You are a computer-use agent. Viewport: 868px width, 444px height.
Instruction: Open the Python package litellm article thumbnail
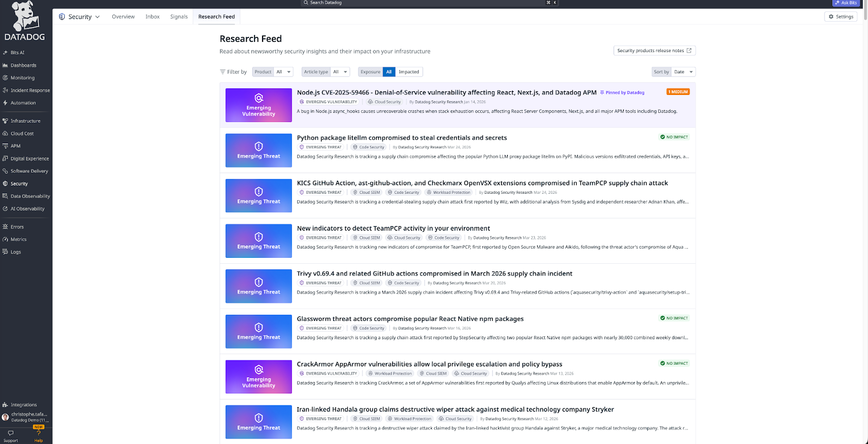[x=259, y=150]
